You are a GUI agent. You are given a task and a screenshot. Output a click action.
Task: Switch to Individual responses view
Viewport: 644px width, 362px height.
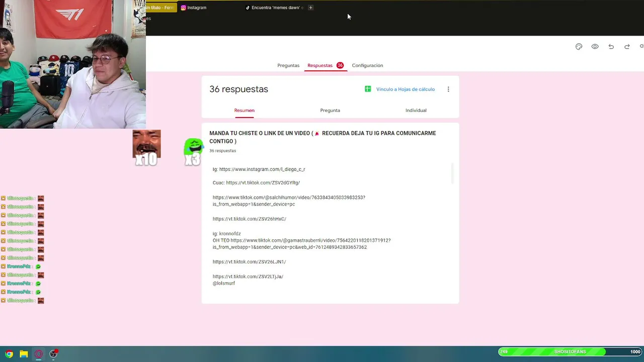[x=416, y=110]
